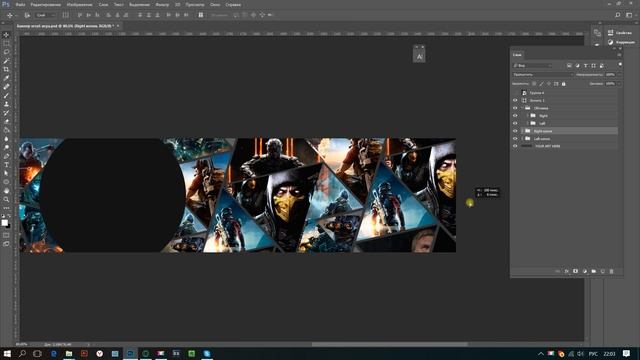This screenshot has height=360, width=640.
Task: Click the delete layer trash icon
Action: 611,271
